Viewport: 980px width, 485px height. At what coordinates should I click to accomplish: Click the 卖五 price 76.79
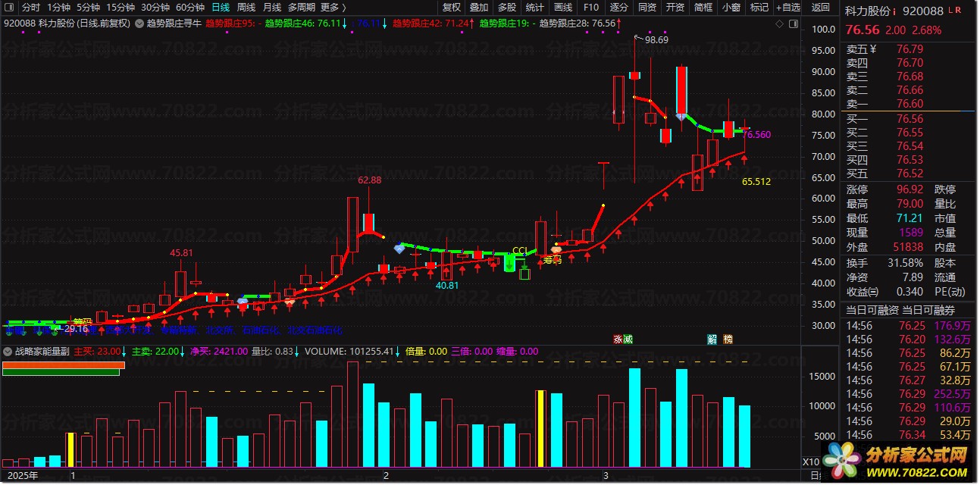910,49
